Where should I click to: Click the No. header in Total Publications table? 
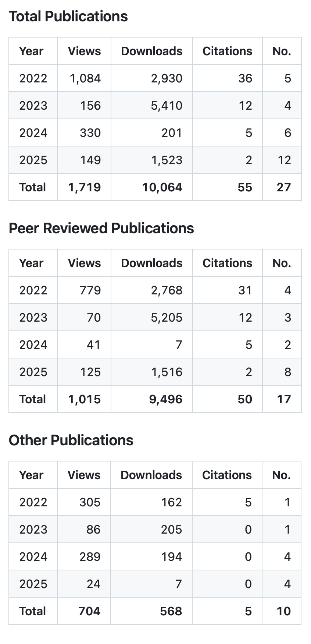[282, 51]
